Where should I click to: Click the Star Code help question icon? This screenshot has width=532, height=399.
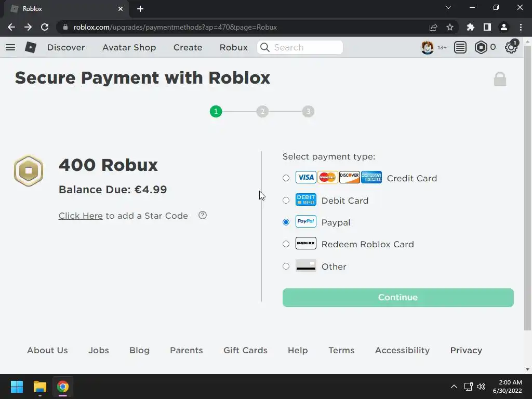pyautogui.click(x=203, y=215)
